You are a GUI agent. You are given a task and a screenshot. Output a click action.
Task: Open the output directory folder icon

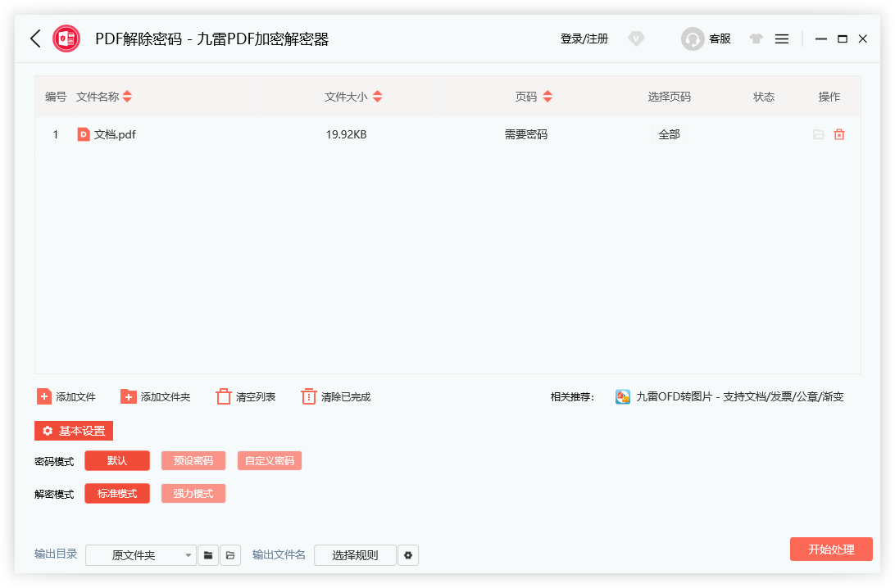coord(230,555)
